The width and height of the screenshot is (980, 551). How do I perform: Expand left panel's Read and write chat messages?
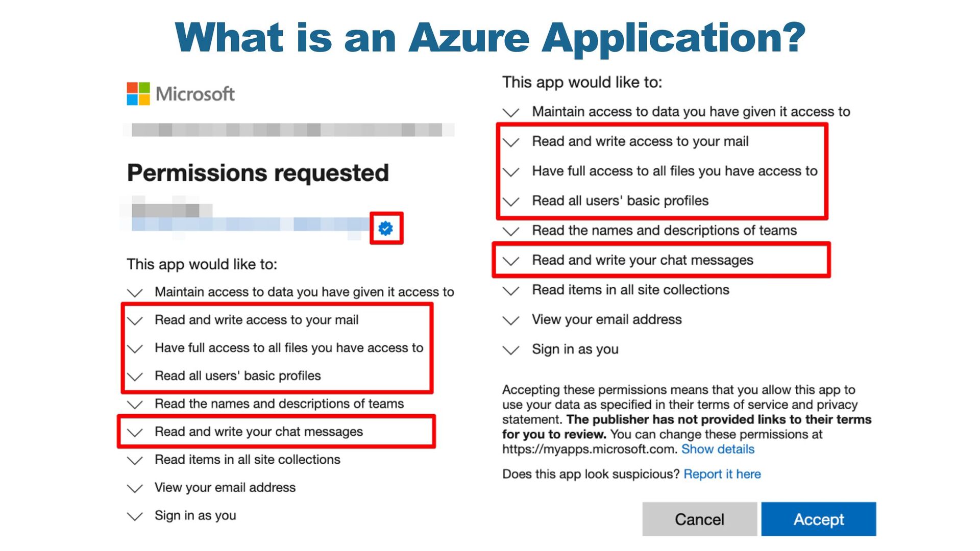click(x=135, y=433)
